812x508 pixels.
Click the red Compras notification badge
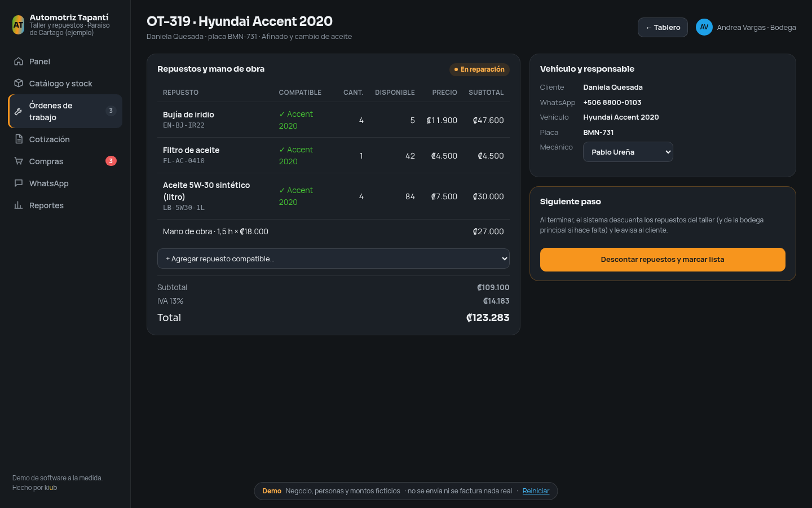point(111,161)
